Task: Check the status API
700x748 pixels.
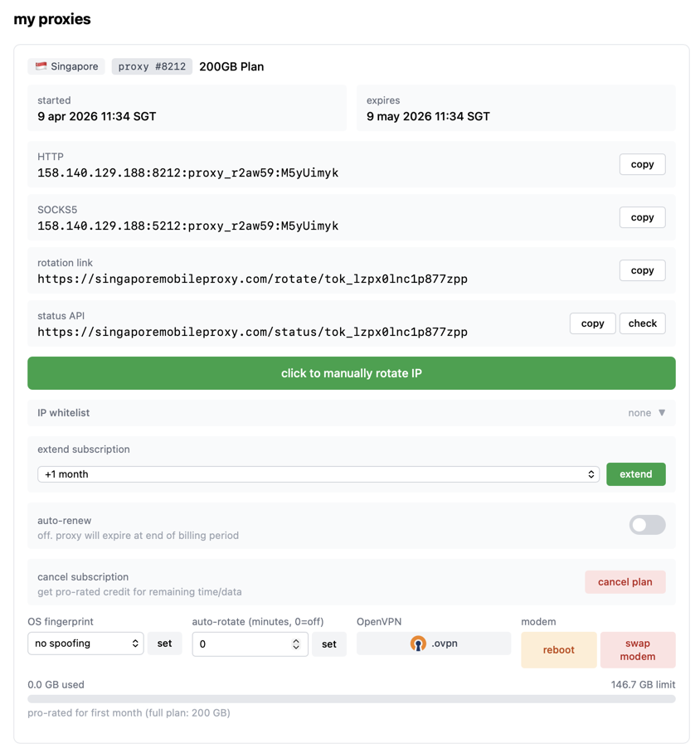Action: coord(642,323)
